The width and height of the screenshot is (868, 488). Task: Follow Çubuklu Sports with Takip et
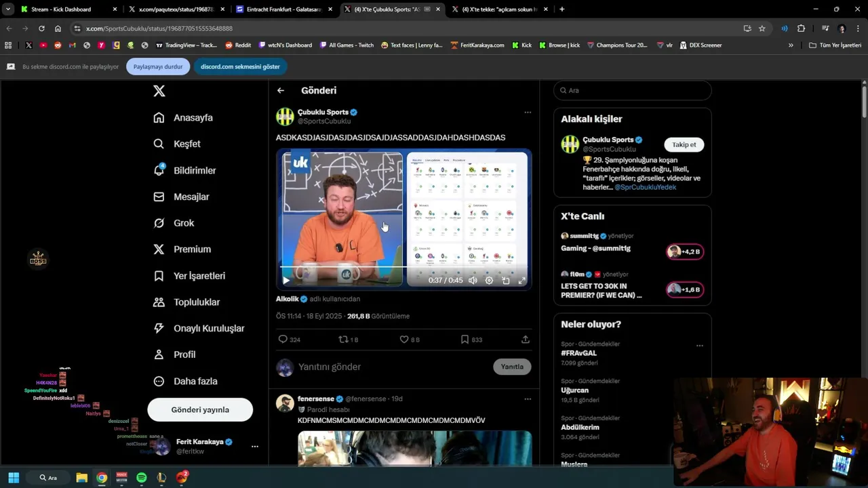[684, 144]
